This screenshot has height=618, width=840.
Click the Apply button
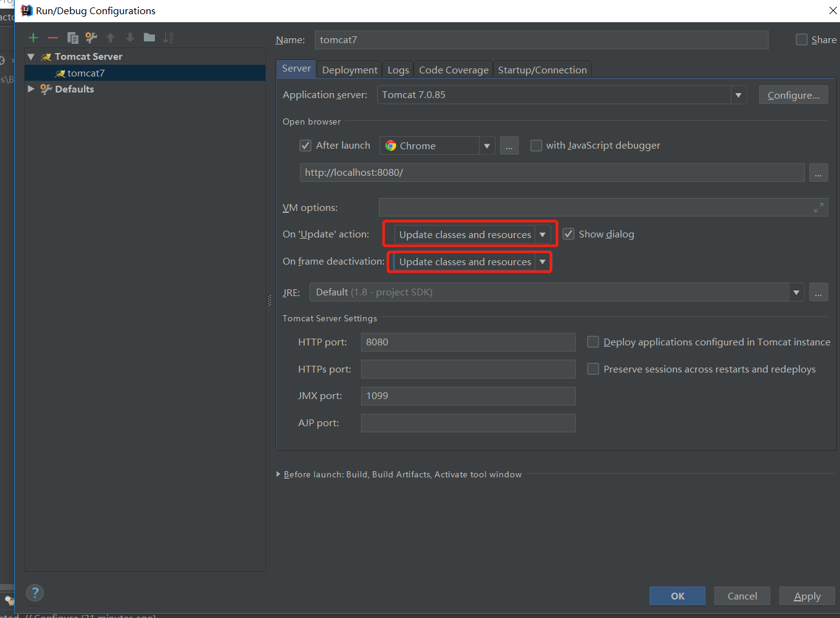point(807,596)
